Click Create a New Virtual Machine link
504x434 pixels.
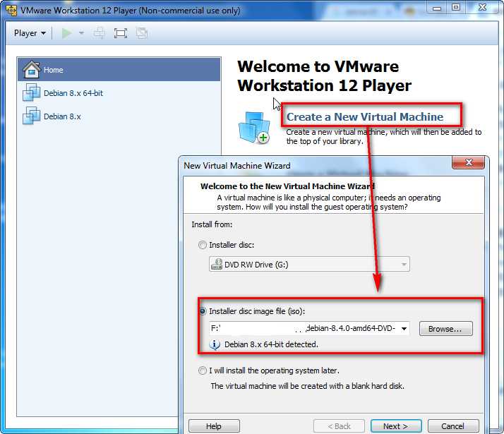(x=365, y=116)
